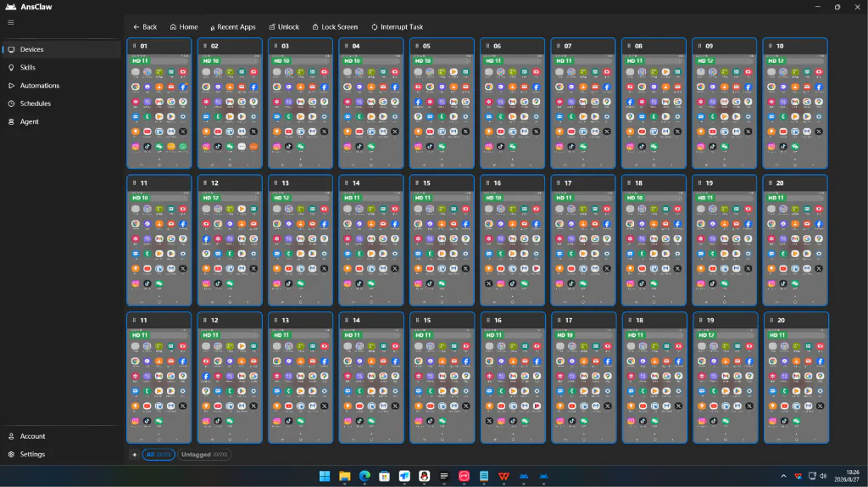The width and height of the screenshot is (868, 487).
Task: Click the HD 12 badge on device 10
Action: [776, 61]
